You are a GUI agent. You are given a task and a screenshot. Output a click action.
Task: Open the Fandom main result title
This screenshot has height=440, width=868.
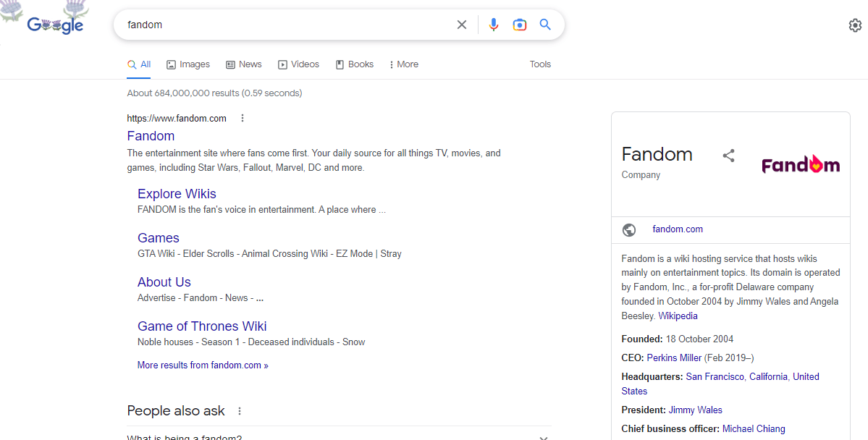(x=151, y=135)
